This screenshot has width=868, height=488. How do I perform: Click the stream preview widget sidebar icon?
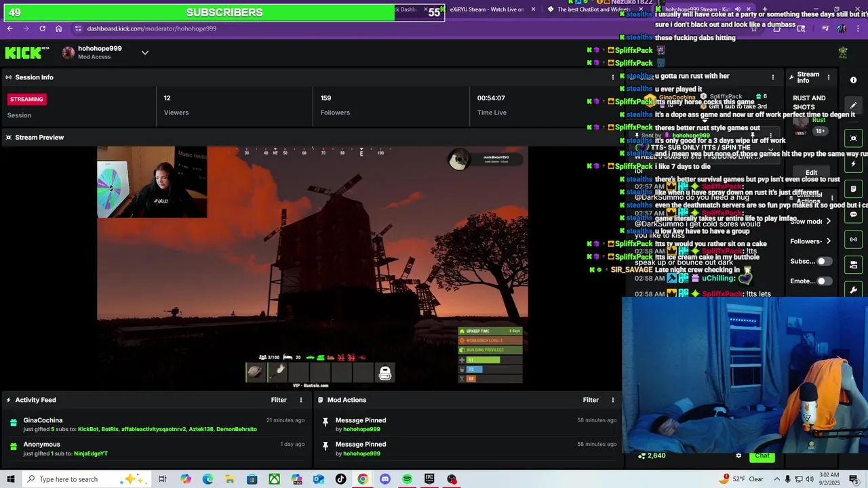tap(853, 138)
